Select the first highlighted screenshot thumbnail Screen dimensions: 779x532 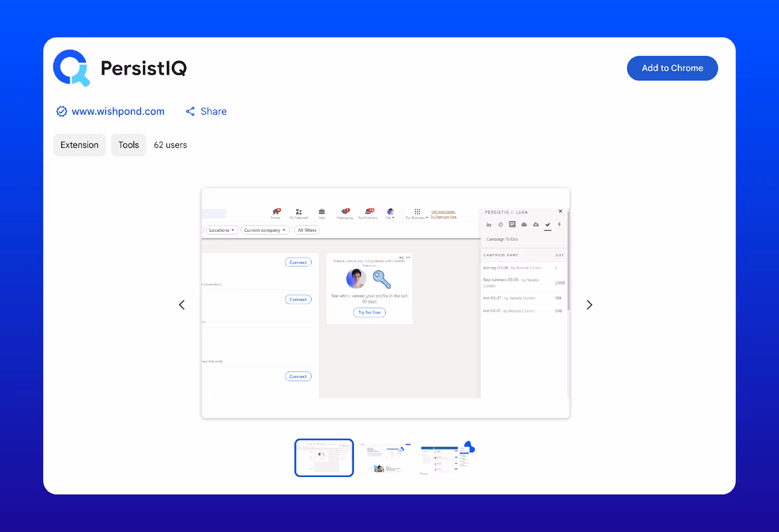tap(324, 458)
